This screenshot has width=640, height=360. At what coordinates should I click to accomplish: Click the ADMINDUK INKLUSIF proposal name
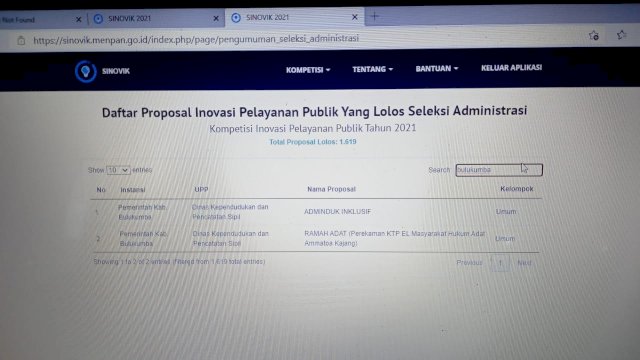pos(337,211)
